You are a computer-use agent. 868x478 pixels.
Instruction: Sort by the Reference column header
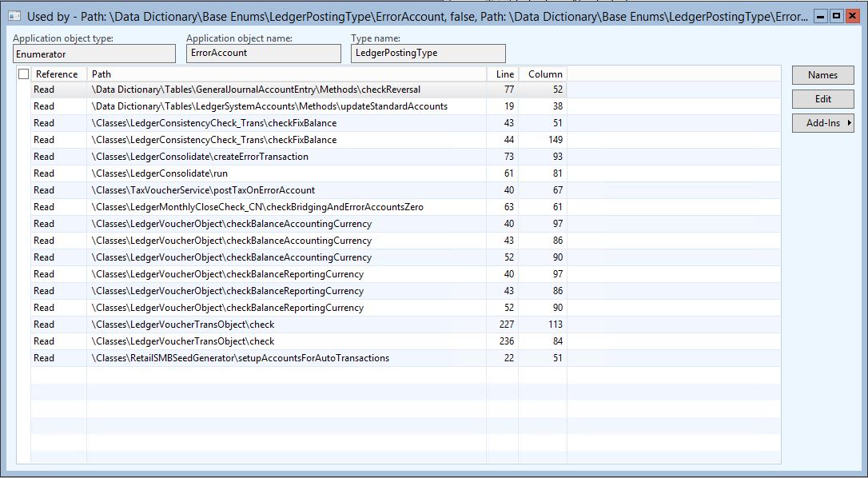click(57, 74)
